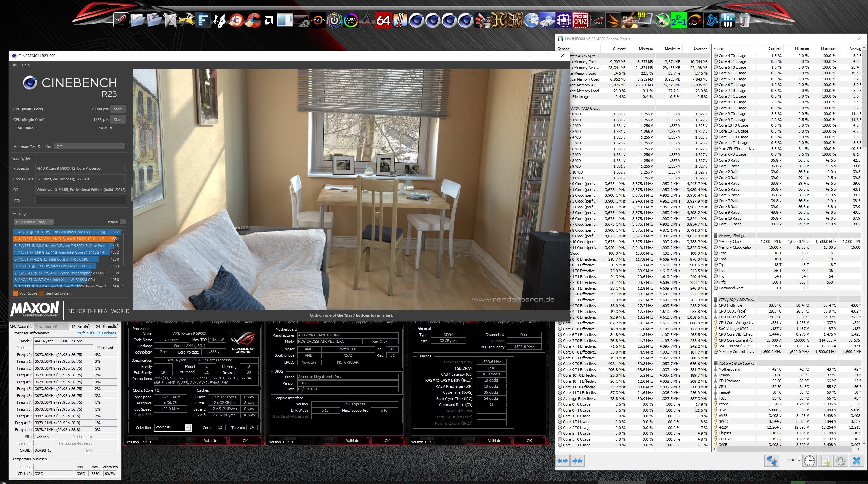Start the CPU (Multi Core) test
The height and width of the screenshot is (484, 868).
[118, 109]
